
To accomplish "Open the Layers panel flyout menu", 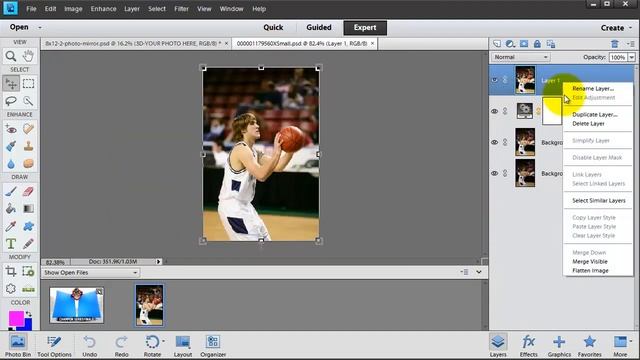I will [631, 44].
